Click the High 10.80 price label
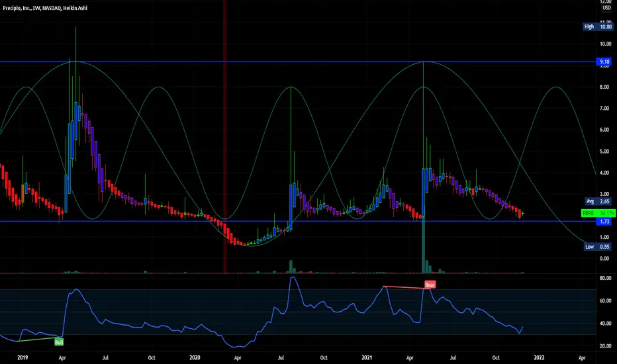Image resolution: width=617 pixels, height=364 pixels. coord(598,26)
